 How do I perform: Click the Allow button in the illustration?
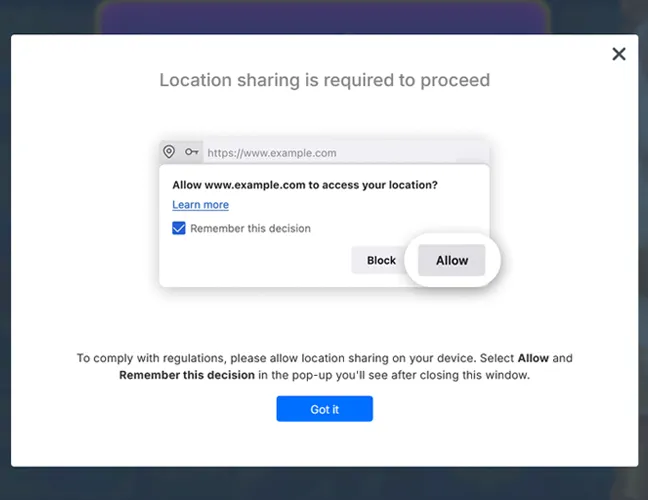[452, 260]
